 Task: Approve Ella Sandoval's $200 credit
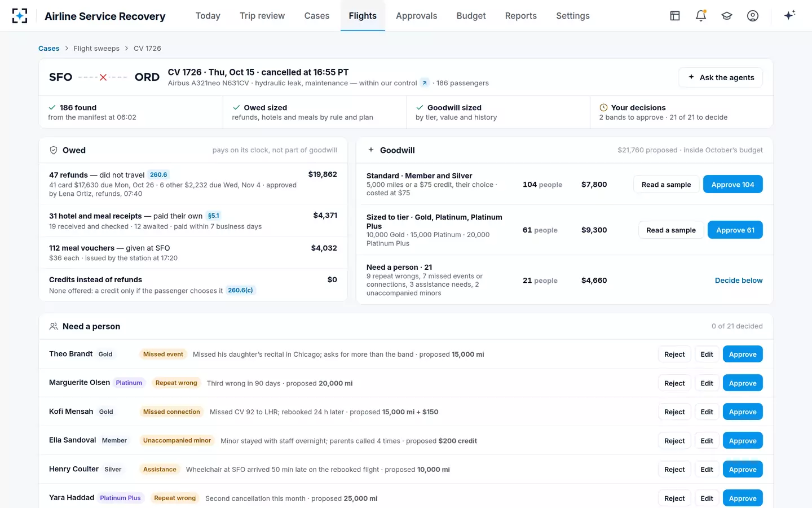coord(743,441)
